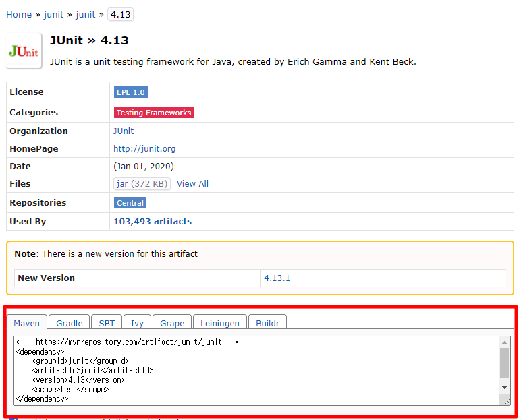
Task: Switch to the Grape tab
Action: point(172,323)
